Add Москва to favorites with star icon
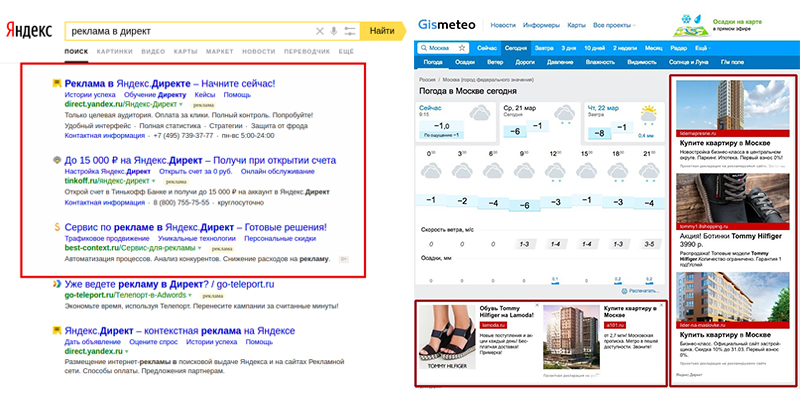800x400 pixels. (462, 48)
